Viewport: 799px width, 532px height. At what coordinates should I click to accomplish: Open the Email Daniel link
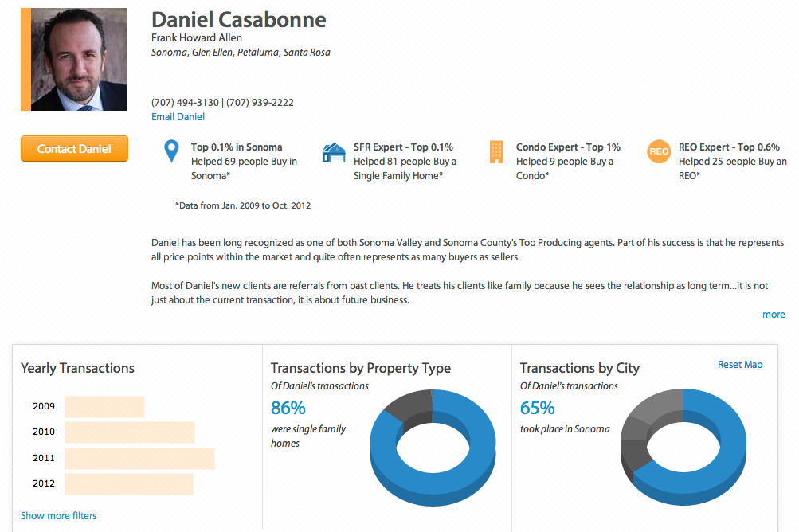point(178,117)
